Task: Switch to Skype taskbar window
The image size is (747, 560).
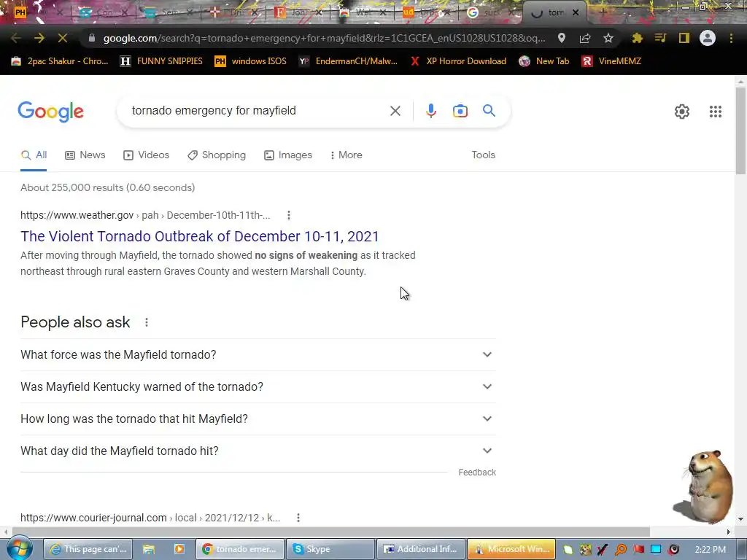Action: [x=330, y=549]
